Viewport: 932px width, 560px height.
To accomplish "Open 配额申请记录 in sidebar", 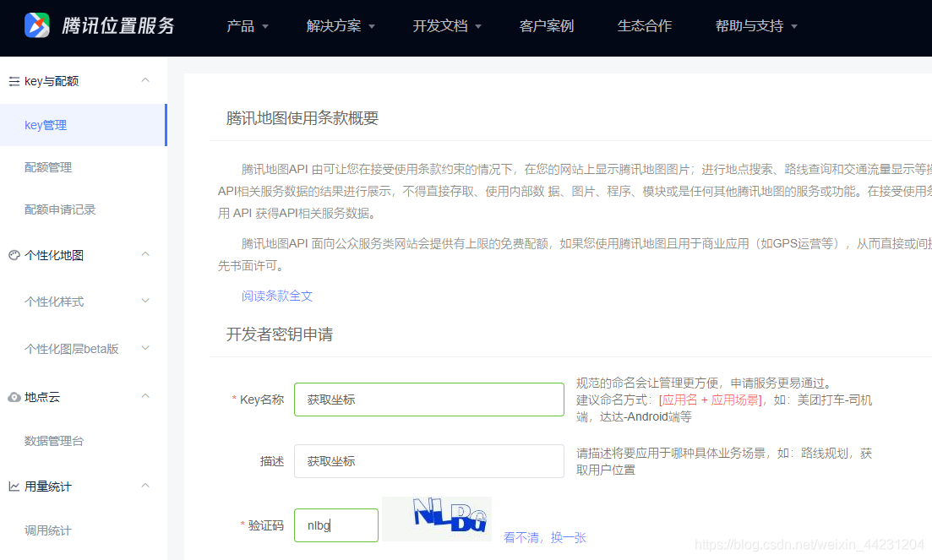I will point(60,209).
